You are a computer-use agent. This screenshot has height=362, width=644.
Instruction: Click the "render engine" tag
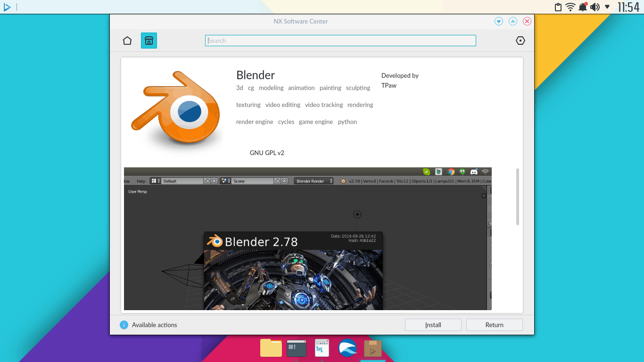pos(255,122)
